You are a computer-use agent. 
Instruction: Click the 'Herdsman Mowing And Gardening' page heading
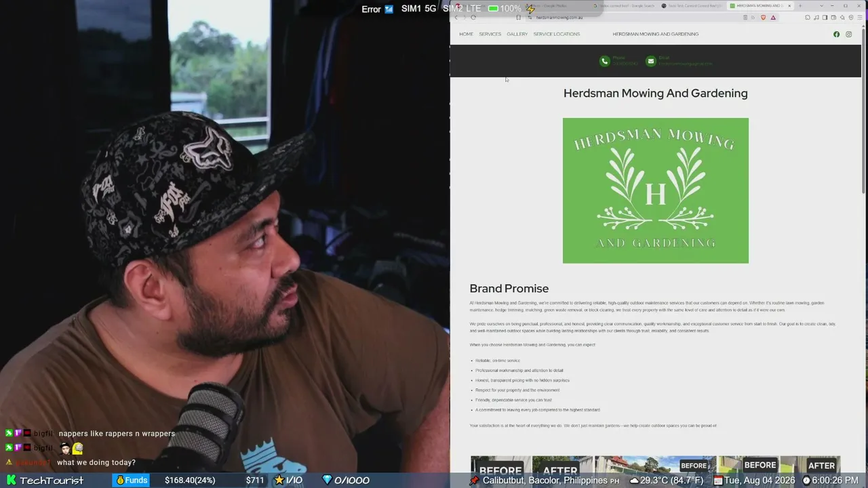[x=656, y=94]
